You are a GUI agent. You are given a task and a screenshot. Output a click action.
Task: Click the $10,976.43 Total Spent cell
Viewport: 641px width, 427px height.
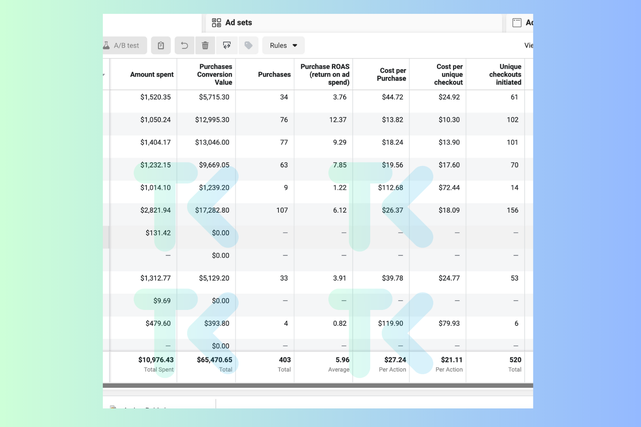click(155, 360)
